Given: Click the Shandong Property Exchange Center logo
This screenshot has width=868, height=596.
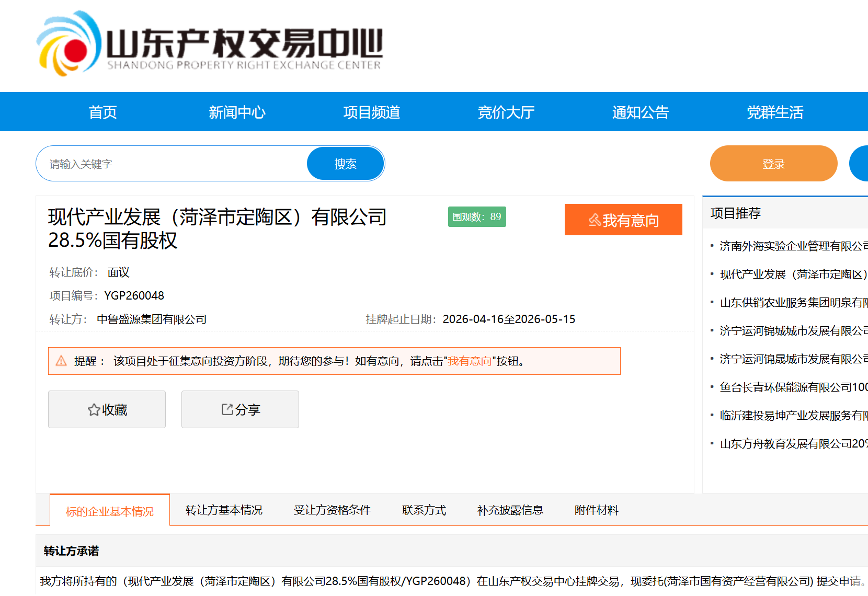Looking at the screenshot, I should 209,44.
